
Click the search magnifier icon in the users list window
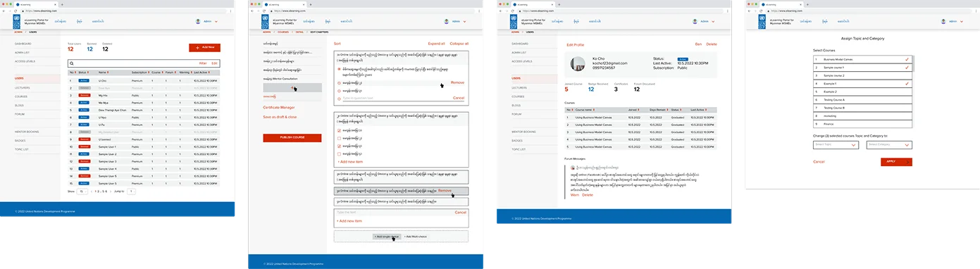[x=71, y=63]
